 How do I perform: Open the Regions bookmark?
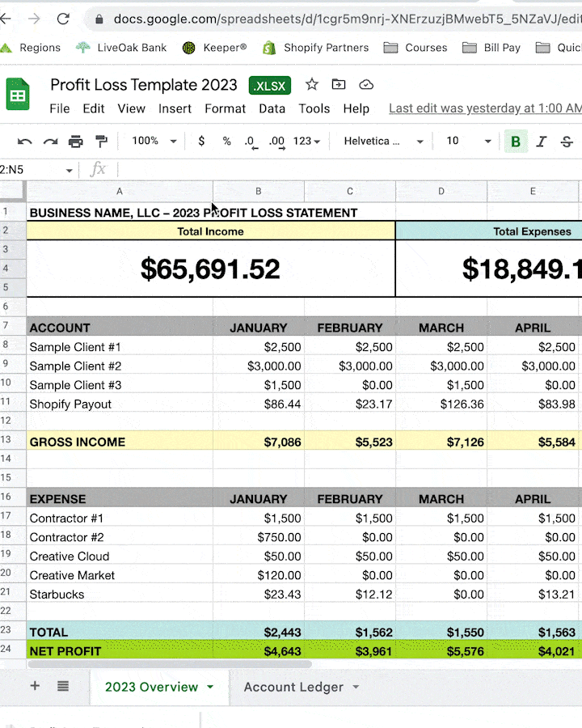tap(31, 48)
